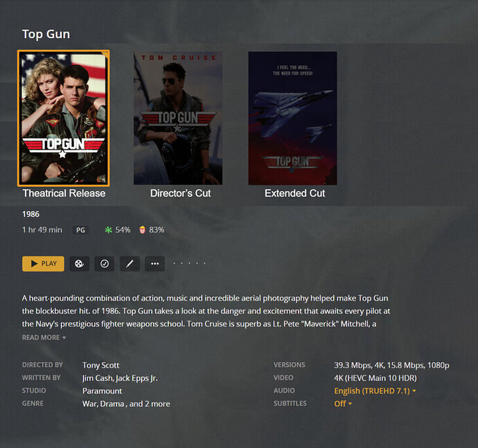The width and height of the screenshot is (478, 448).
Task: Click the yellow Play button
Action: 43,264
